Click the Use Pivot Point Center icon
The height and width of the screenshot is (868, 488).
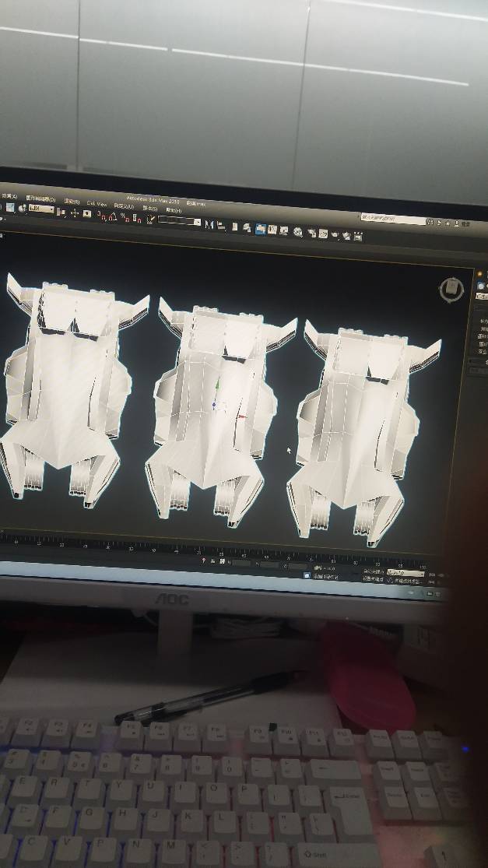pyautogui.click(x=61, y=212)
